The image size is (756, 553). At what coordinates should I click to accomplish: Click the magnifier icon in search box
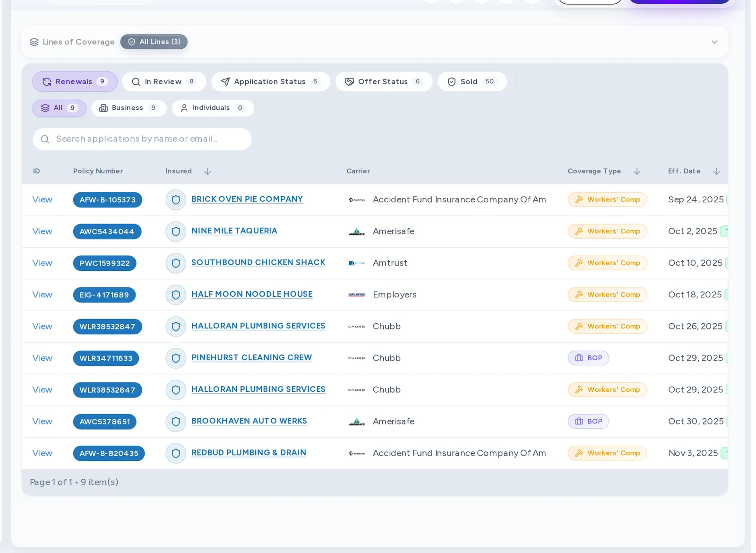point(45,139)
